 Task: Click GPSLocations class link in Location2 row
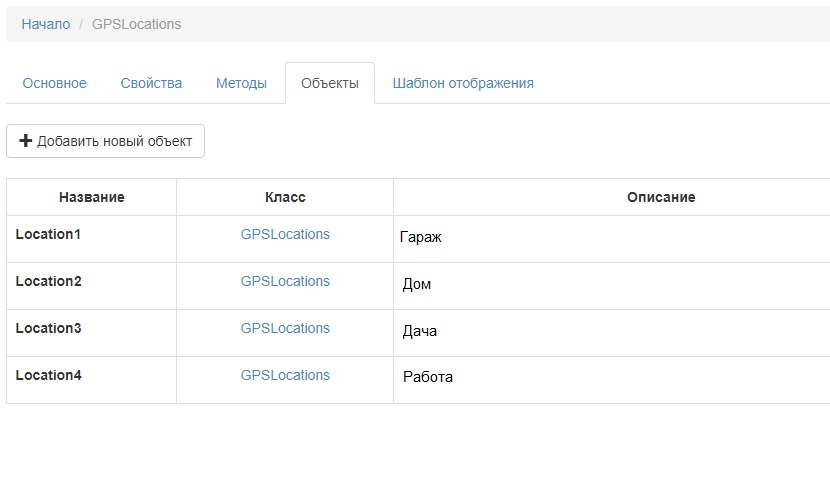click(x=285, y=281)
